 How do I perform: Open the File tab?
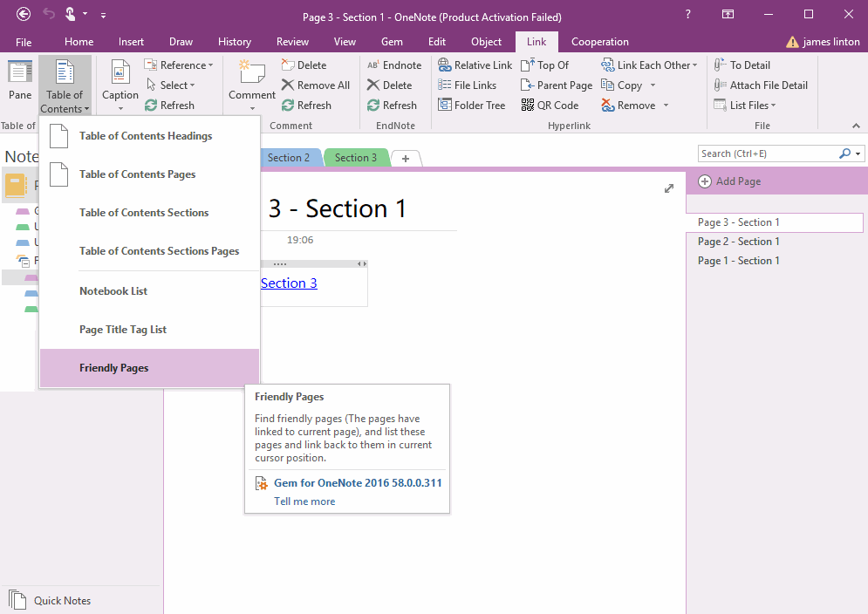24,42
